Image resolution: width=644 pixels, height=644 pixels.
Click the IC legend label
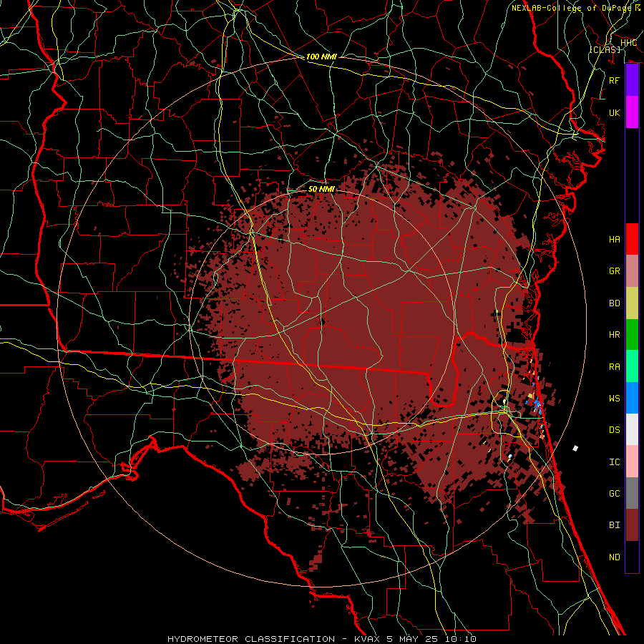click(x=615, y=462)
